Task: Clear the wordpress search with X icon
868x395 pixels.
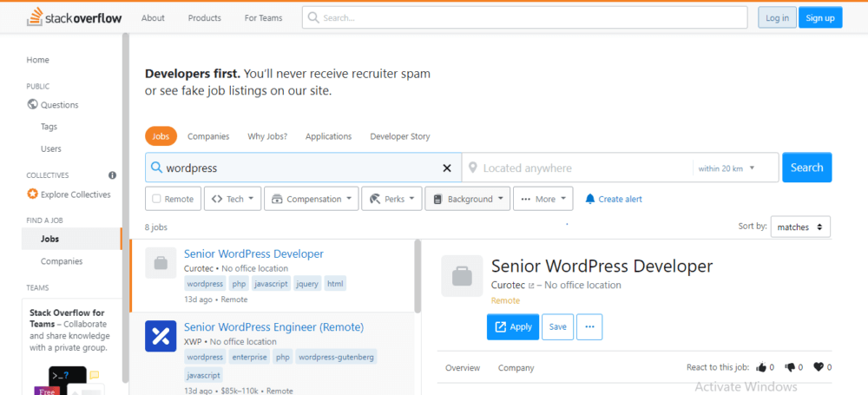Action: [x=447, y=168]
